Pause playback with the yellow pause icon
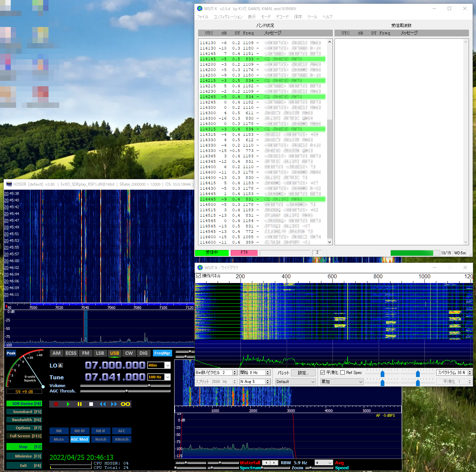This screenshot has height=472, width=476. [80, 404]
